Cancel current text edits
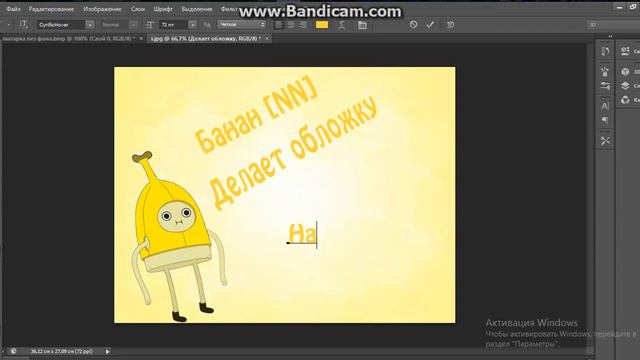 click(413, 24)
